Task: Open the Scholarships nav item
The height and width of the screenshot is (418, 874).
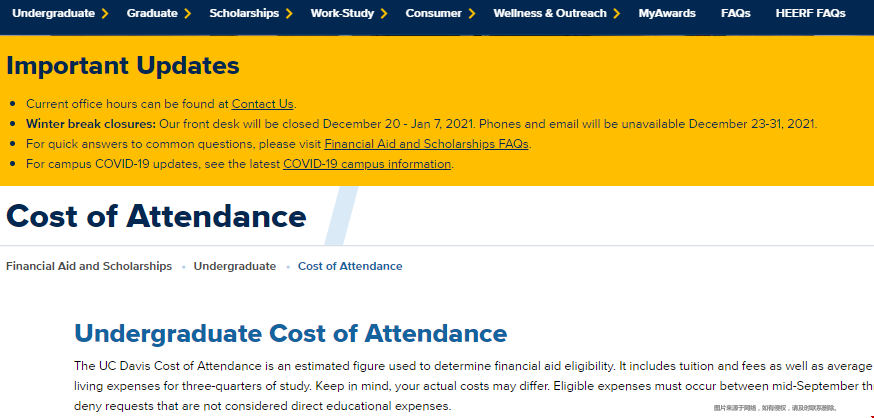Action: click(x=244, y=13)
